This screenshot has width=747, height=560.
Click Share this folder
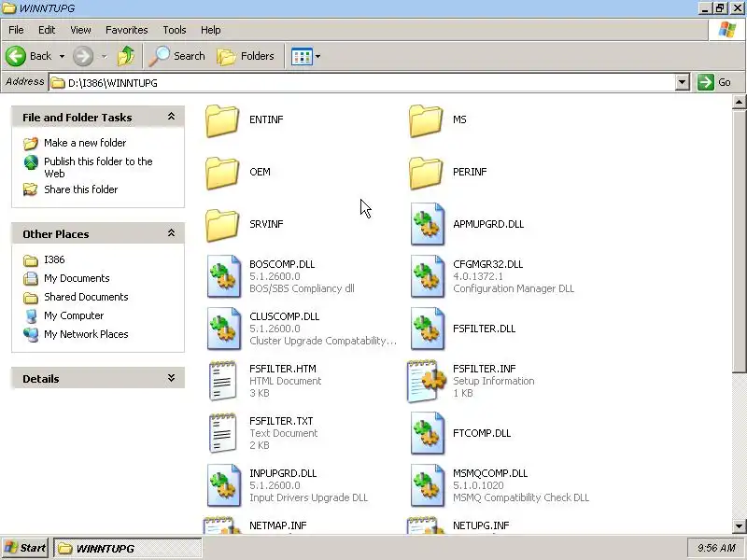pos(81,189)
